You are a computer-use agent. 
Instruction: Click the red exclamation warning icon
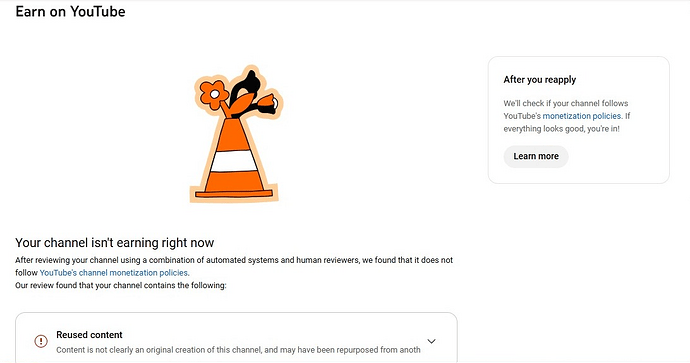41,341
